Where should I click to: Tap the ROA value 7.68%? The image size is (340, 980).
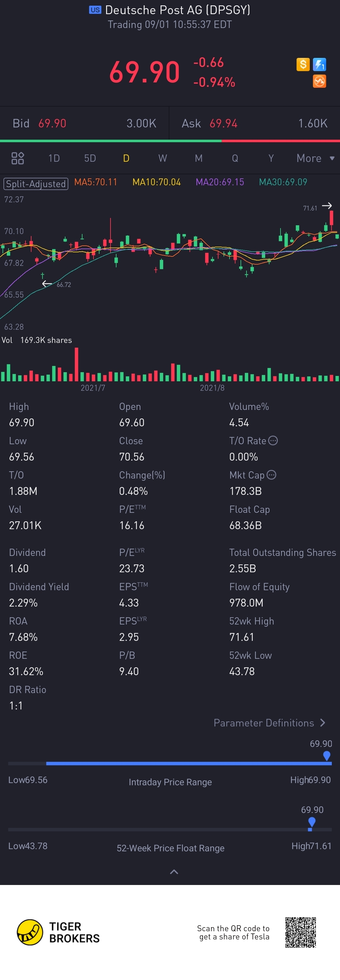click(x=23, y=637)
